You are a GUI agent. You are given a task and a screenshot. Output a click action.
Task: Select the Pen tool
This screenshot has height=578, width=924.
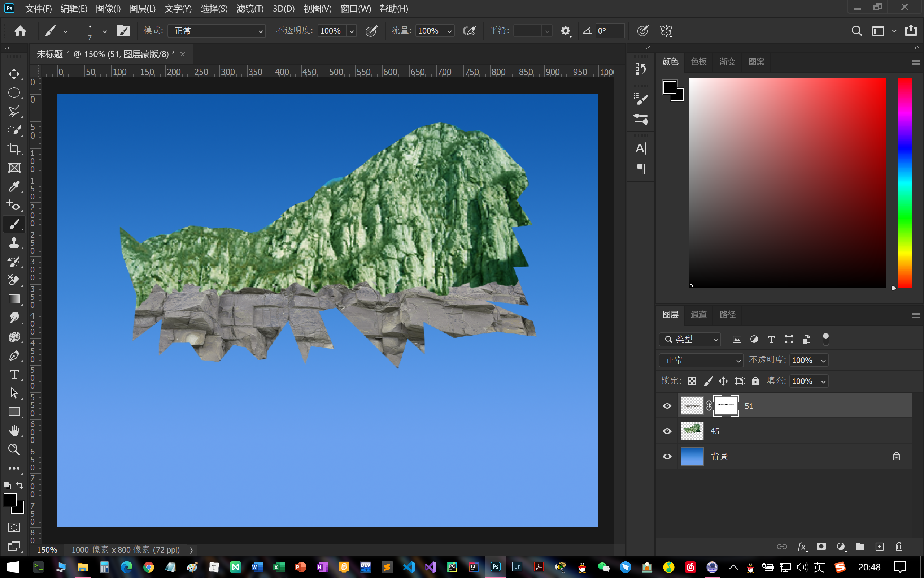[14, 355]
